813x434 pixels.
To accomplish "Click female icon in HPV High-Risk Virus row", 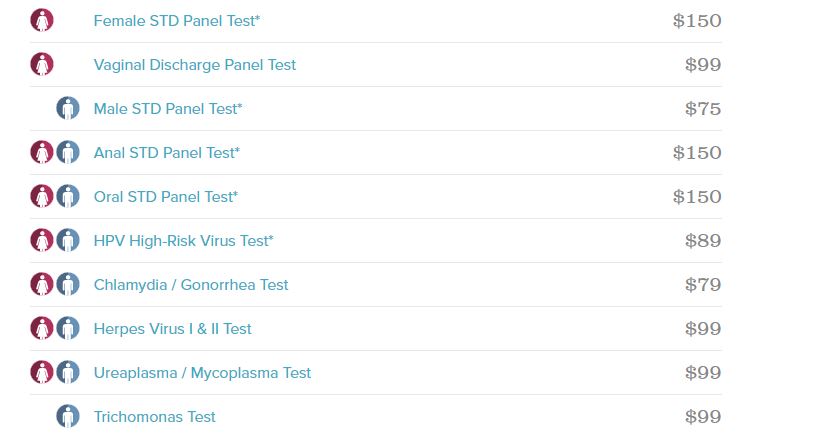I will 42,241.
